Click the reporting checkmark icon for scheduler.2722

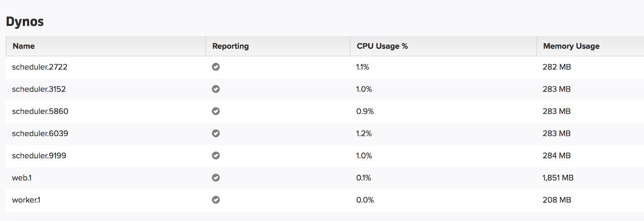(216, 67)
